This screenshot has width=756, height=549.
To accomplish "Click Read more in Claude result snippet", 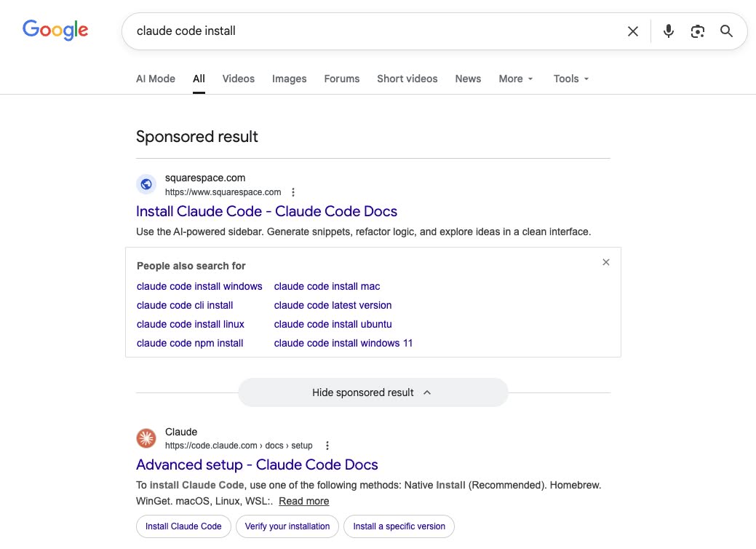I will [x=303, y=501].
